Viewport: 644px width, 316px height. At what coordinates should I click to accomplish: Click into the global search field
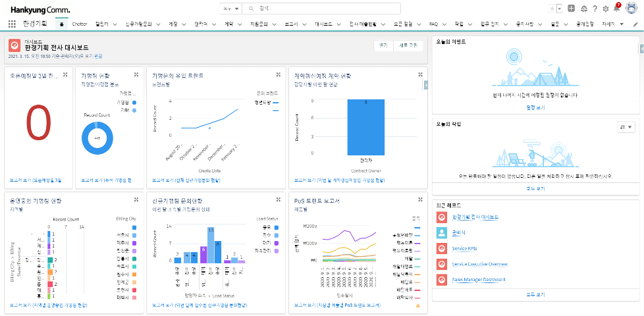point(323,9)
